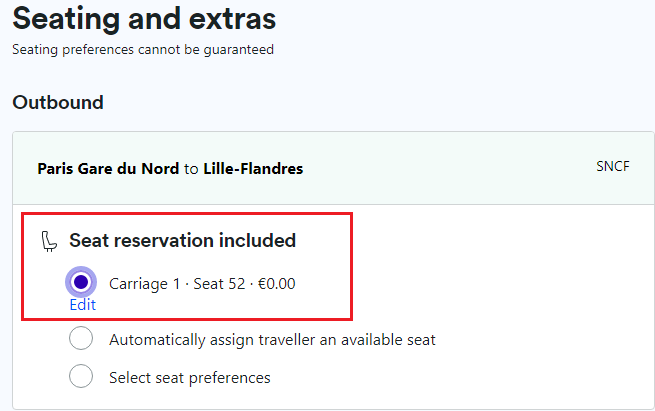The image size is (655, 411).
Task: Click the 'Carriage 1' text
Action: click(x=145, y=284)
